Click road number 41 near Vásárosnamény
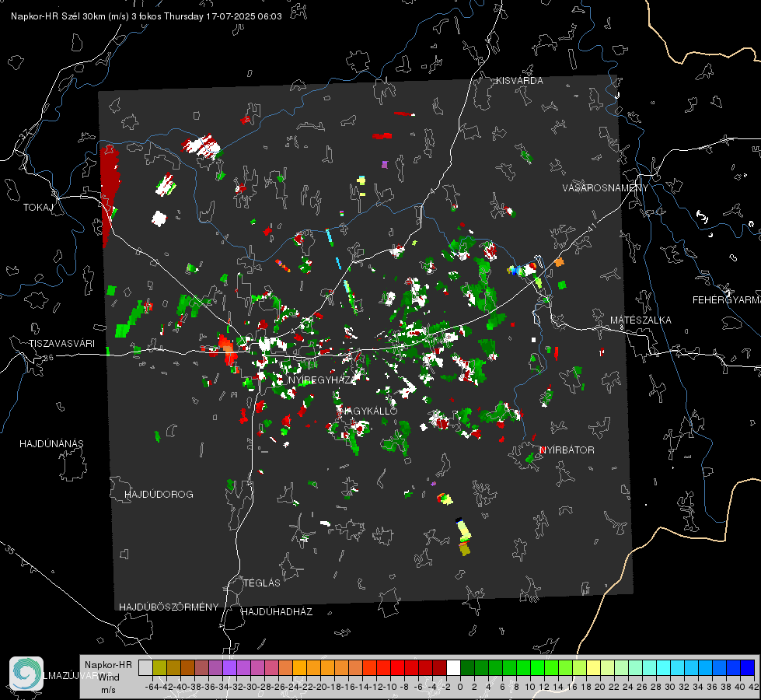Image resolution: width=761 pixels, height=700 pixels. click(592, 227)
